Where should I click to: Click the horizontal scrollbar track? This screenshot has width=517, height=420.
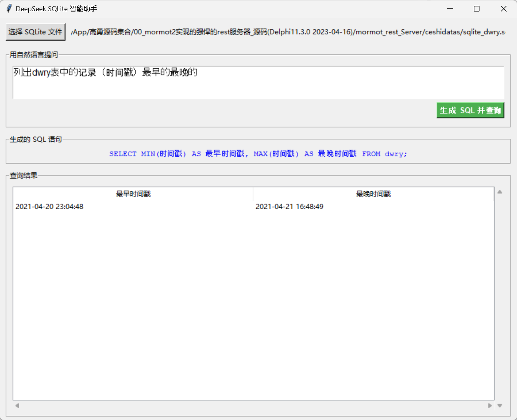tap(253, 405)
